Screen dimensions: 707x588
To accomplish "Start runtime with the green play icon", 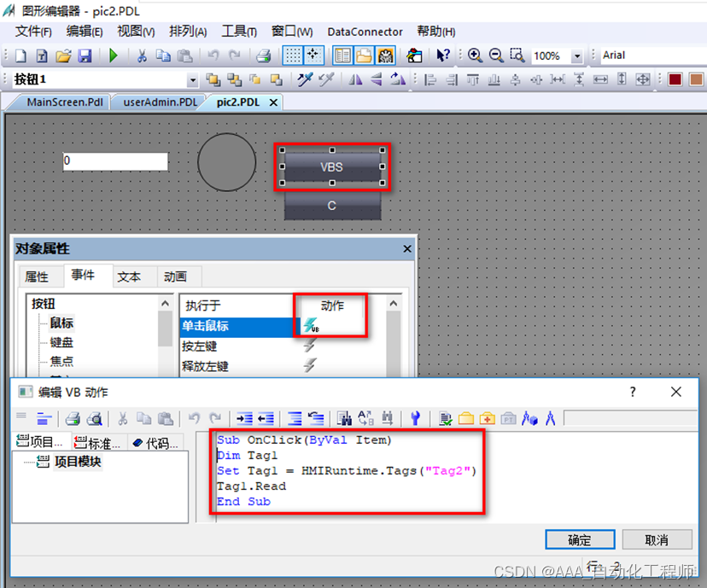I will [x=114, y=55].
